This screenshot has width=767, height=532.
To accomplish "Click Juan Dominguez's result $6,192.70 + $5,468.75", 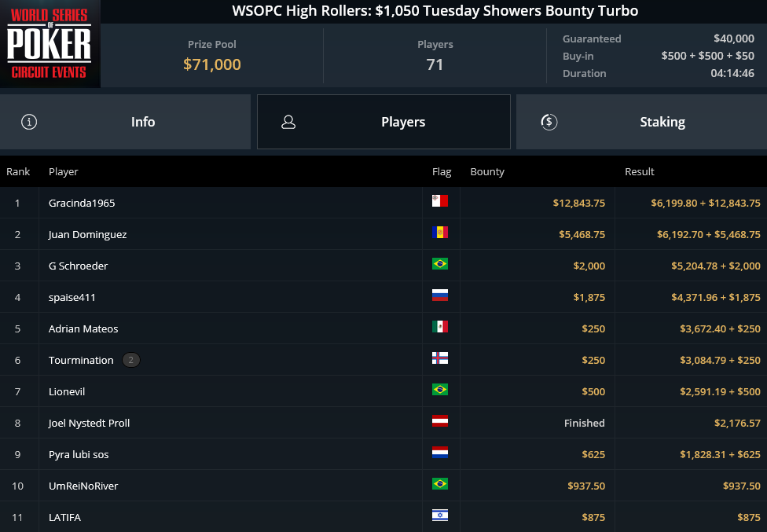I will coord(708,235).
